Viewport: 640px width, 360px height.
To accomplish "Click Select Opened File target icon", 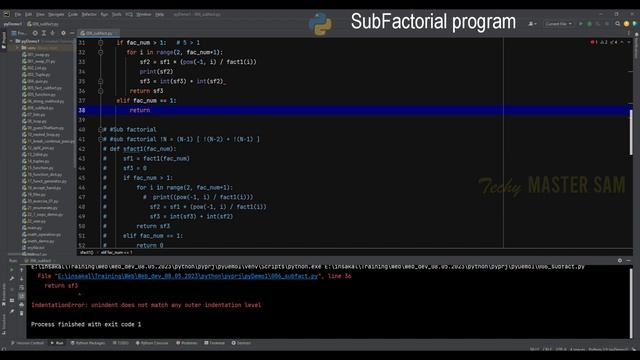I will pyautogui.click(x=35, y=33).
